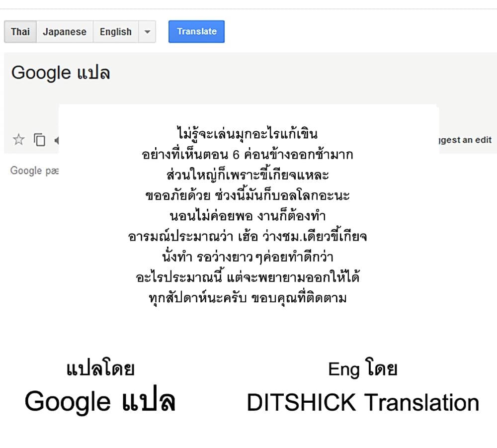
Task: Click the Suggest an edit link
Action: click(x=465, y=140)
